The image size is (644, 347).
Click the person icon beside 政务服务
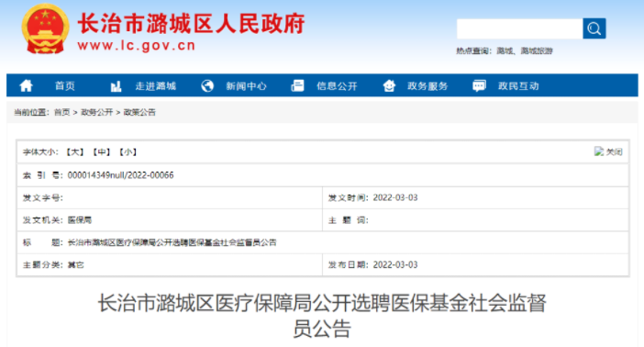pos(389,86)
